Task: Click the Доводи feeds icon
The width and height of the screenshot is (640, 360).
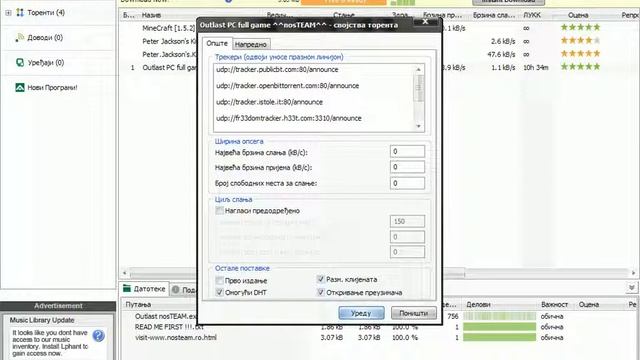Action: coord(20,38)
